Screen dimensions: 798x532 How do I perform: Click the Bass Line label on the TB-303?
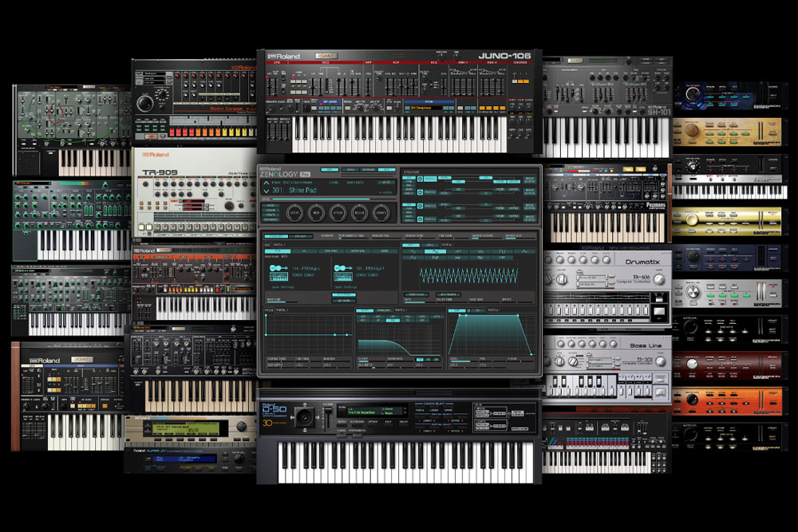coord(646,346)
